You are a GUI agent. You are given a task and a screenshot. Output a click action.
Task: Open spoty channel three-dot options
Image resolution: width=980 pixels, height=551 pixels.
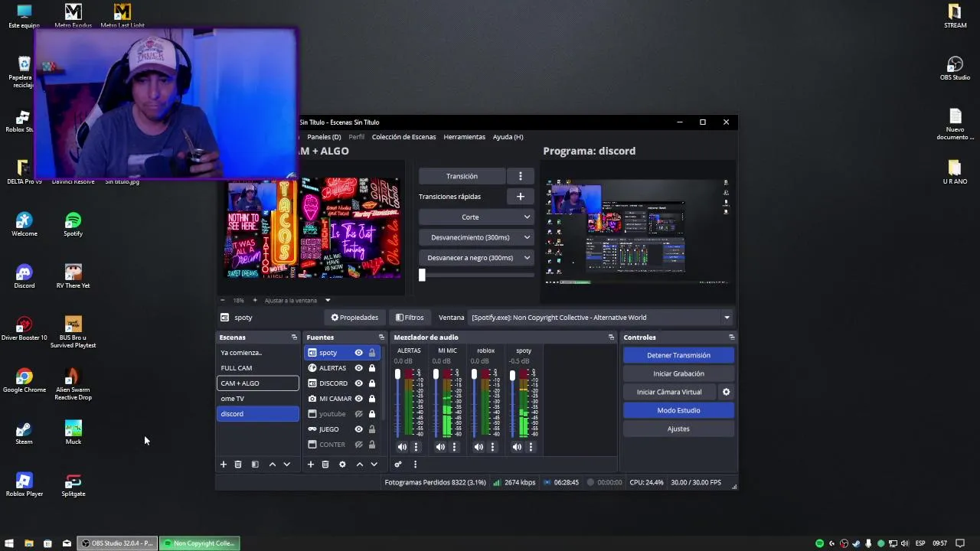pos(531,447)
